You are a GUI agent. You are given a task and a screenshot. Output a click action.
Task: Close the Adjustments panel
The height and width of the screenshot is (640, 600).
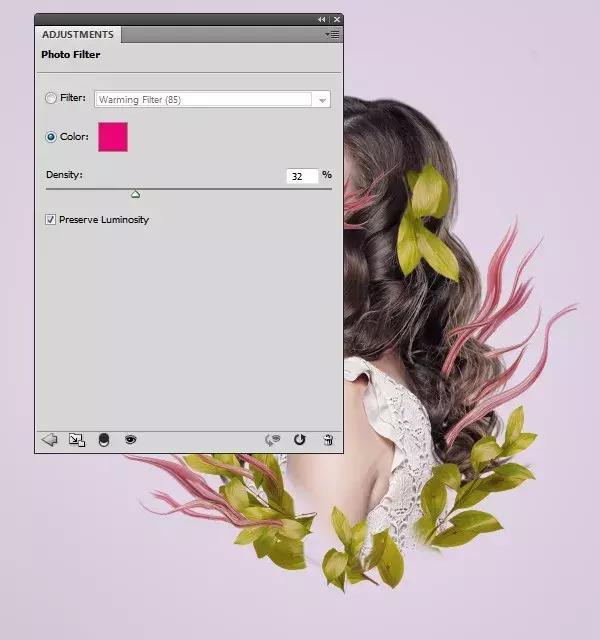click(337, 19)
